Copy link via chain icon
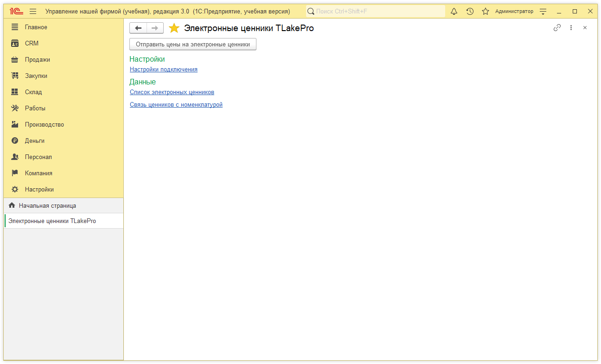 click(x=557, y=28)
